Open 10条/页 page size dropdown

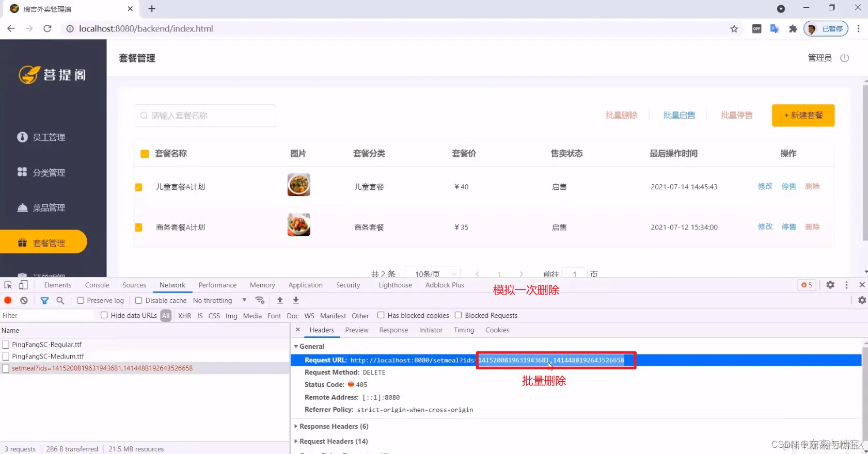[x=432, y=273]
